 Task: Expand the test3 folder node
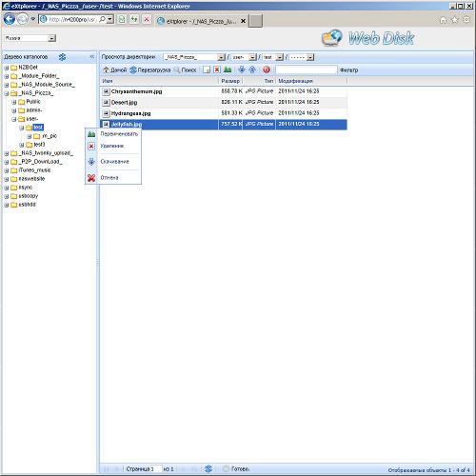(22, 145)
